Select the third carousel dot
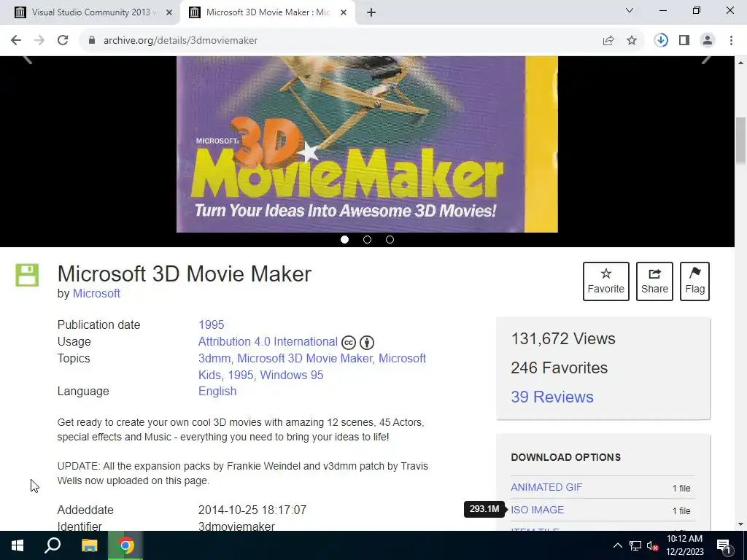Viewport: 747px width, 560px height. click(390, 239)
